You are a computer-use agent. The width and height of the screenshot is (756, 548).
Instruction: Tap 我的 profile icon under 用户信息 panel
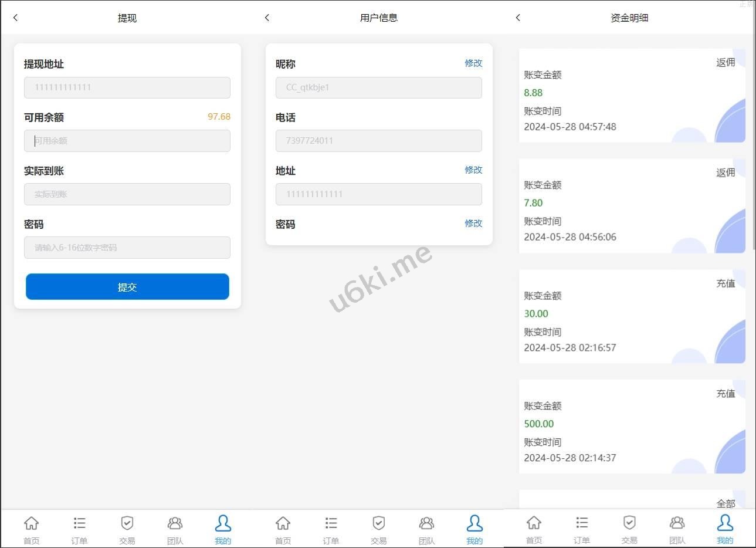[x=474, y=529]
